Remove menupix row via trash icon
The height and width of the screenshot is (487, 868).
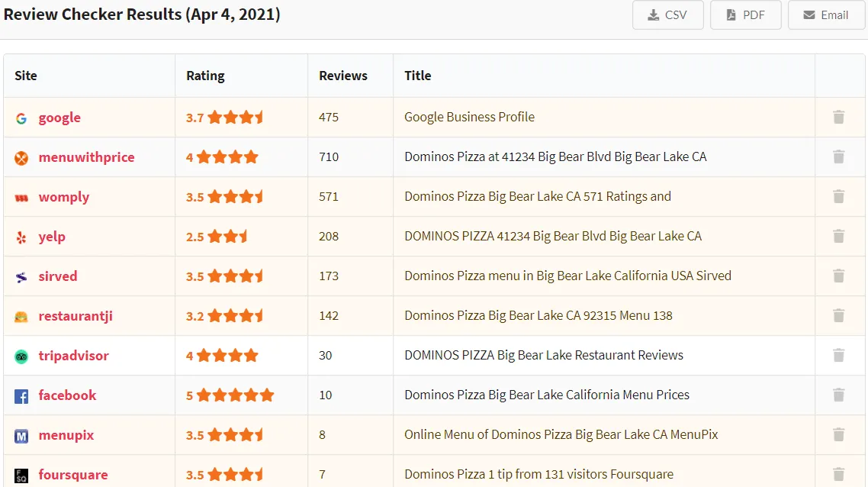click(838, 434)
